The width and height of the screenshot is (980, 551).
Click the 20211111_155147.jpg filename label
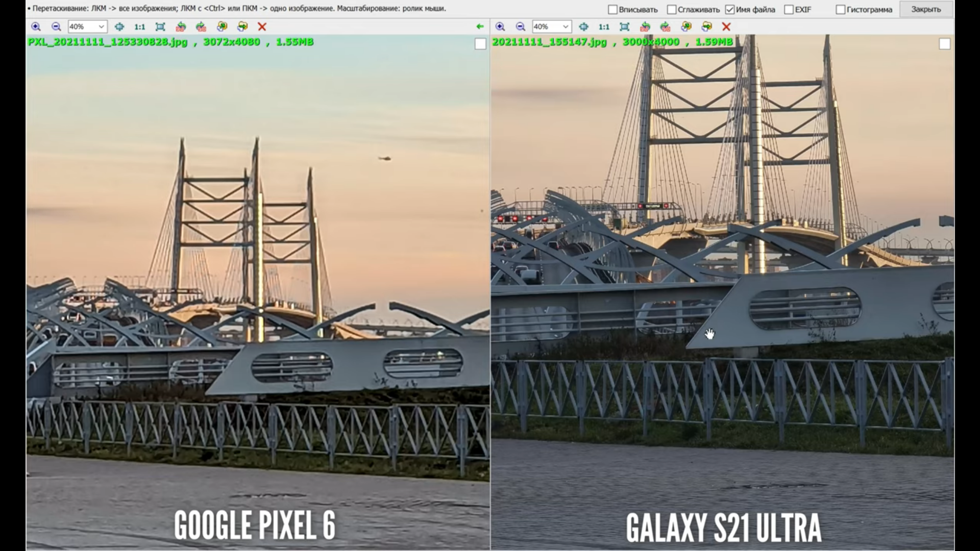tap(549, 42)
